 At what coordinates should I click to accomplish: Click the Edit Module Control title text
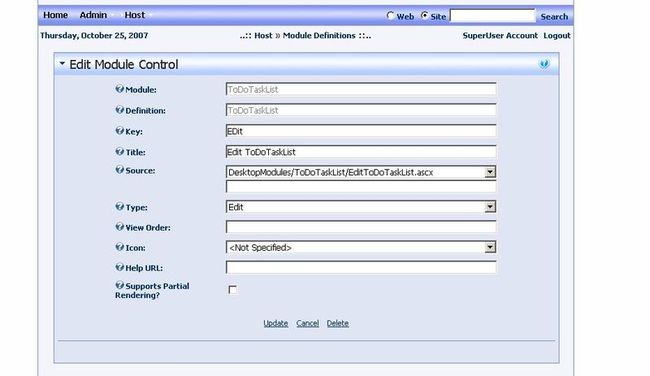[x=124, y=65]
